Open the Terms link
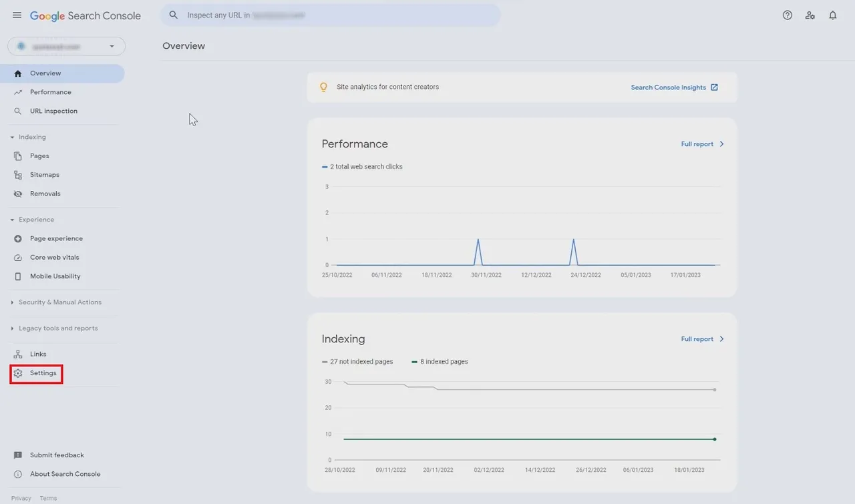 pyautogui.click(x=48, y=498)
